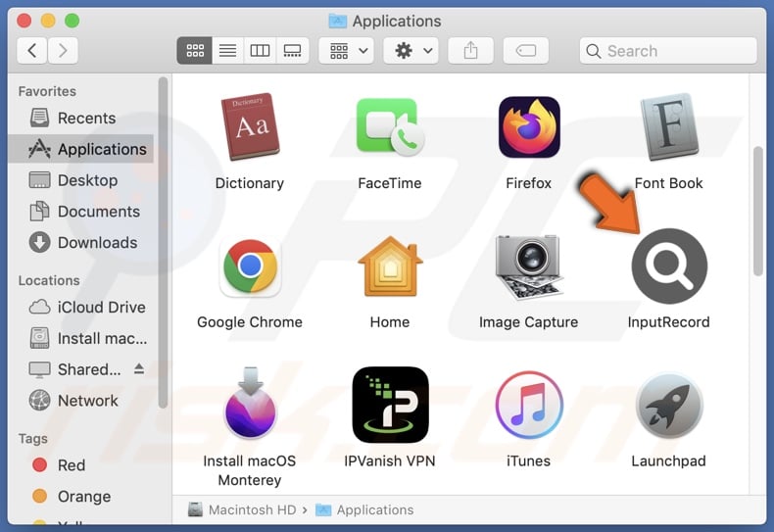Select the IPVanish VPN app icon
774x532 pixels.
point(391,405)
